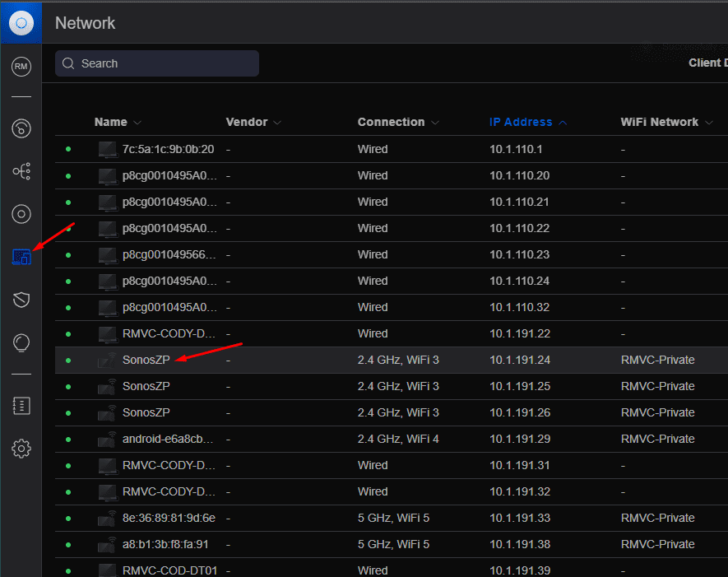The width and height of the screenshot is (728, 577).
Task: Click the Network page title
Action: pyautogui.click(x=85, y=23)
